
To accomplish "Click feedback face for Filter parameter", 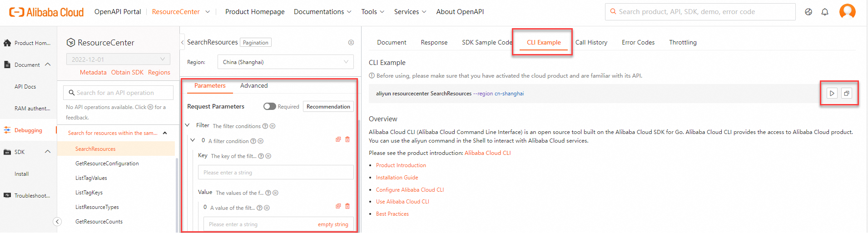I will 273,126.
